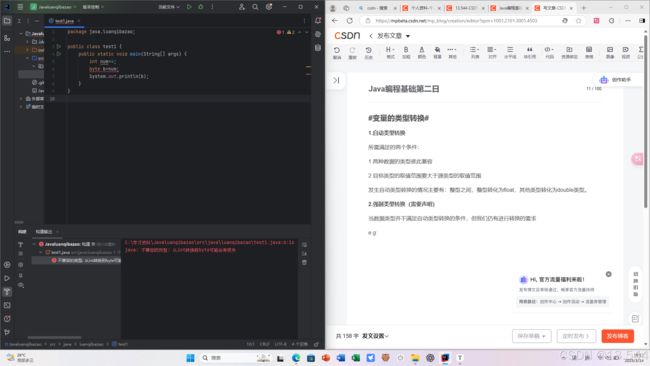The height and width of the screenshot is (366, 650).
Task: Click the build tree horizontal scrollbar
Action: tap(54, 338)
